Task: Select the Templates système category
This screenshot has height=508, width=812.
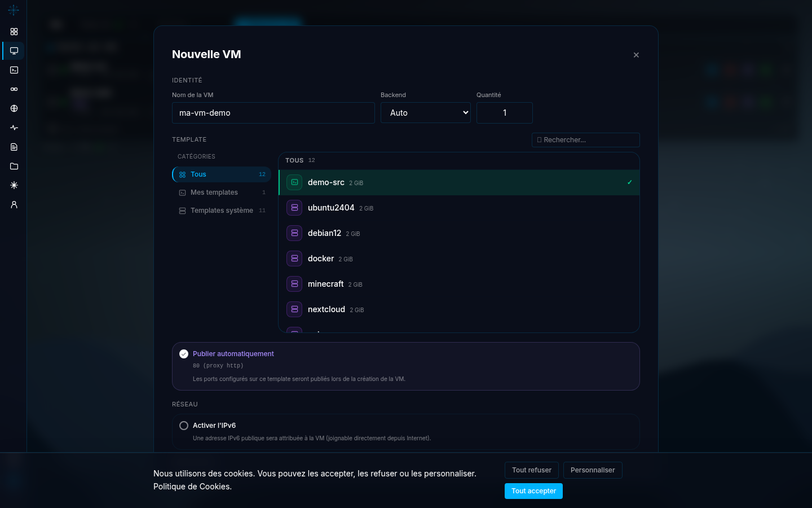Action: click(x=222, y=211)
